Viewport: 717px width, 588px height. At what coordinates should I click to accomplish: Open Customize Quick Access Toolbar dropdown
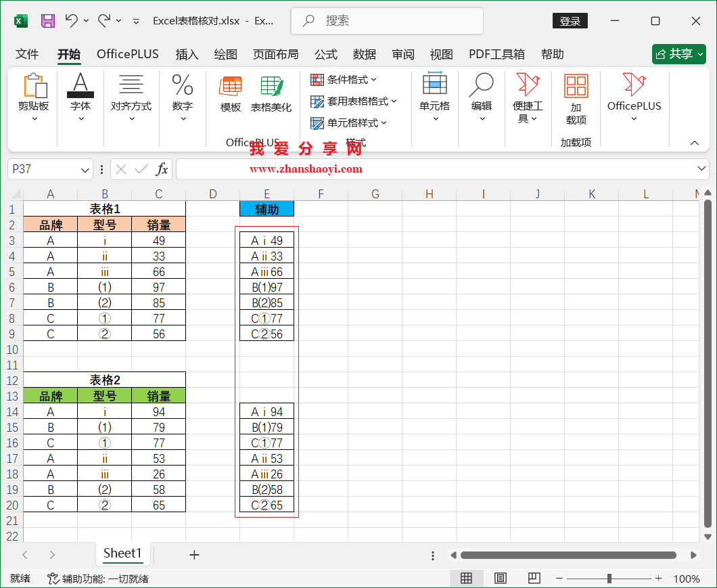[136, 21]
